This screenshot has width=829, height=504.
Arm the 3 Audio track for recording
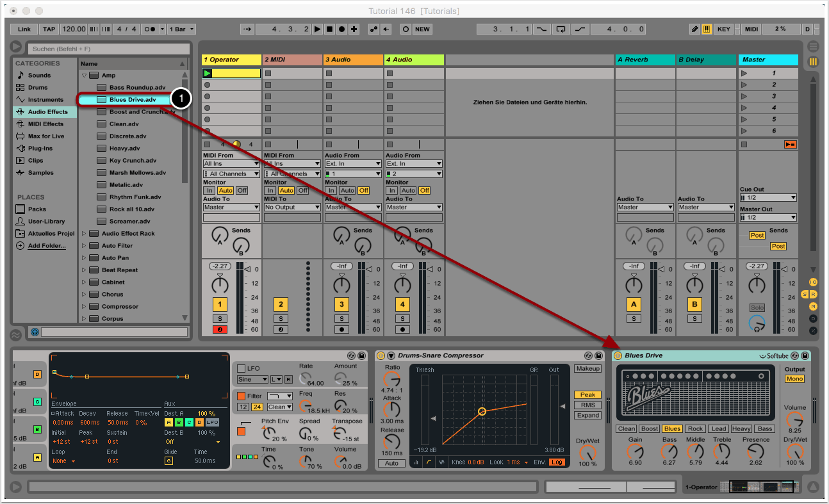(341, 329)
